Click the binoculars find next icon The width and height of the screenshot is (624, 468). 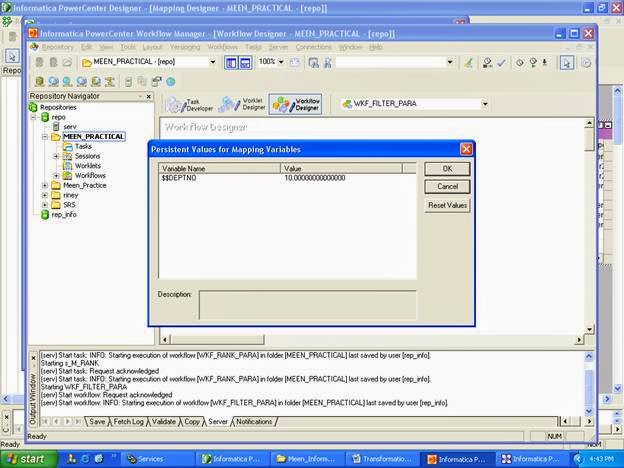328,62
